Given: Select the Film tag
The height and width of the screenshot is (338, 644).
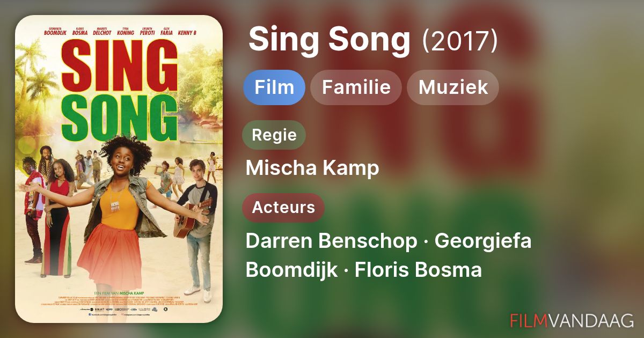Looking at the screenshot, I should pos(274,87).
